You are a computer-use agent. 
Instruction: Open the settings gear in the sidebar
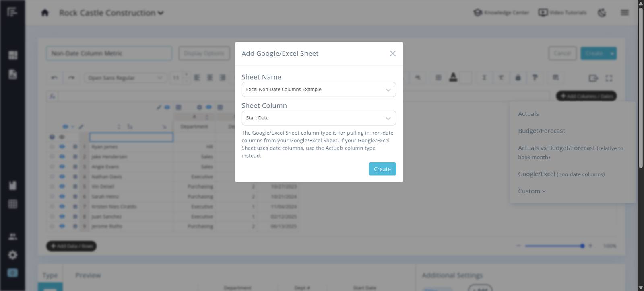[x=13, y=255]
